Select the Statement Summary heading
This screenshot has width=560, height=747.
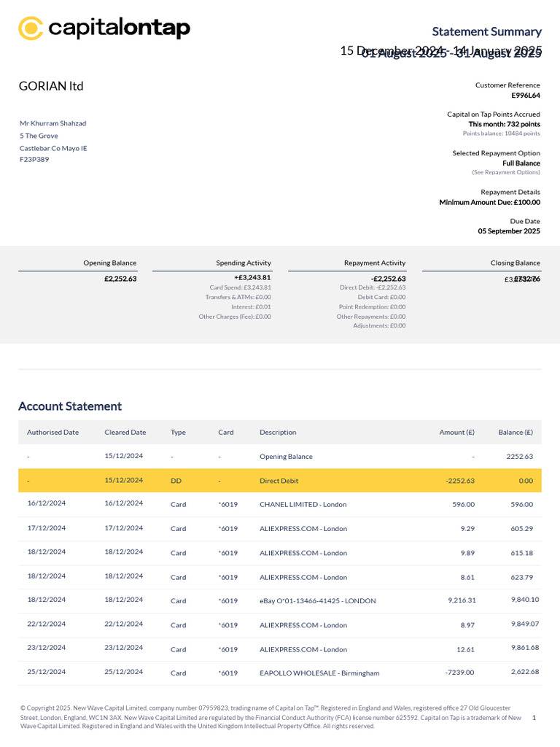pos(486,31)
